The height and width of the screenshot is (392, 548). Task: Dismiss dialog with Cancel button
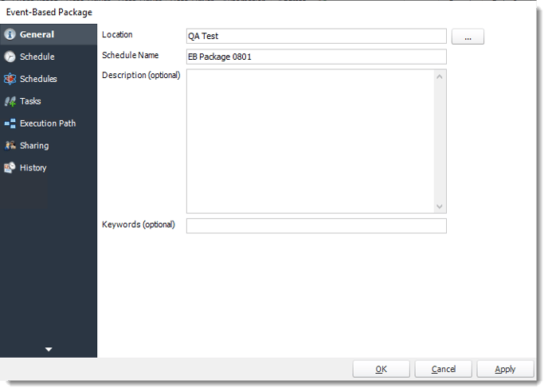[443, 369]
